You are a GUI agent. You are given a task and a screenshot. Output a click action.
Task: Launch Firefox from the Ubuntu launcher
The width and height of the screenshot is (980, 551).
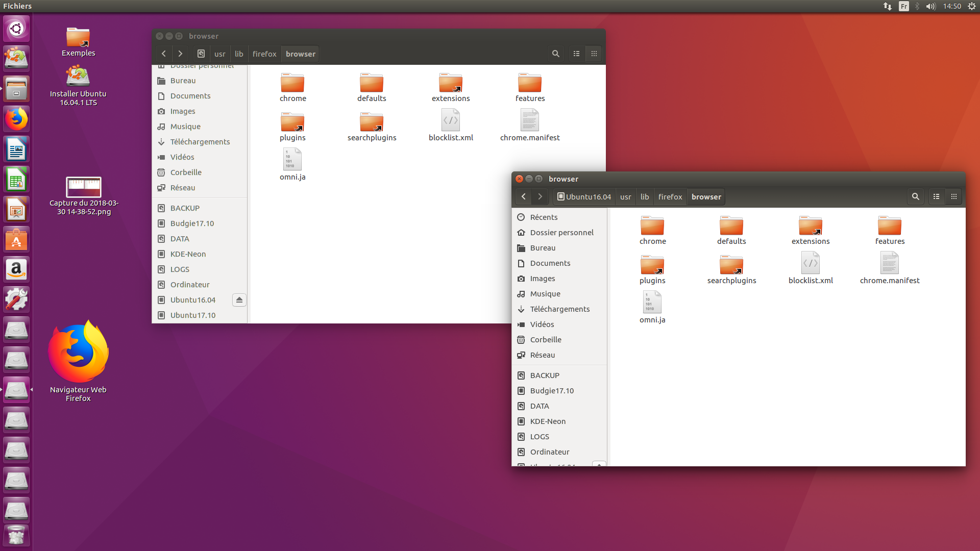[16, 119]
